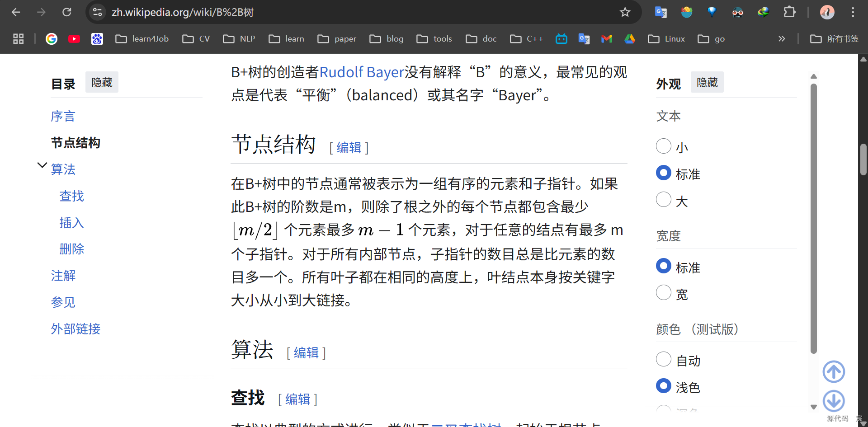Image resolution: width=868 pixels, height=427 pixels.
Task: Switch color mode to 自动
Action: 663,359
